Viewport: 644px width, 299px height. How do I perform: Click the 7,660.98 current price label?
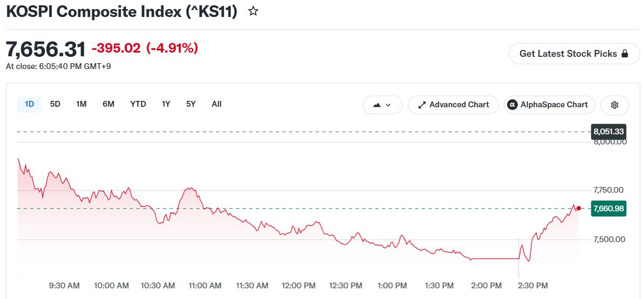(608, 209)
